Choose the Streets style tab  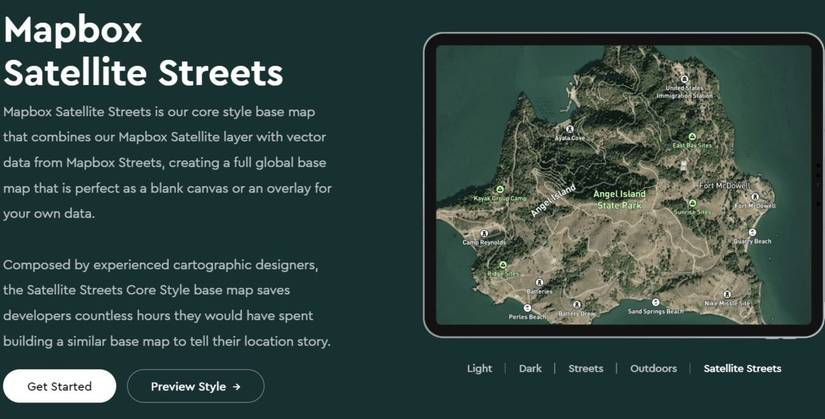[586, 368]
